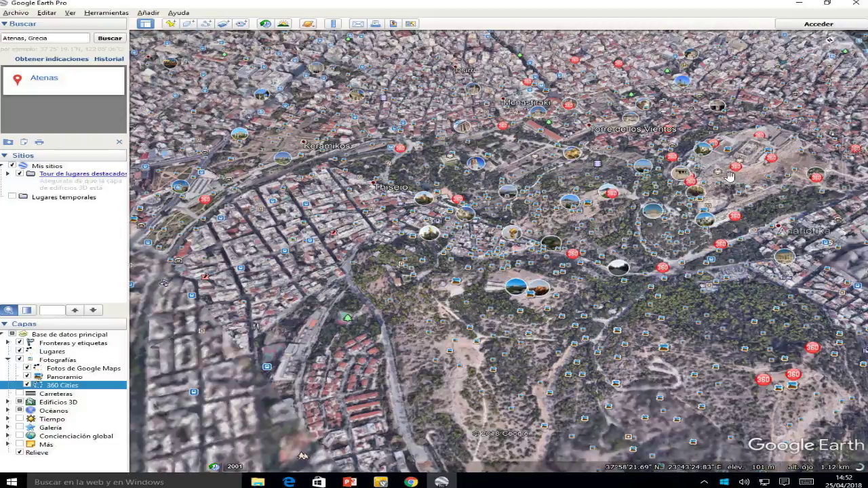Open the Ver menu
Screen dimensions: 868x488
(70, 13)
